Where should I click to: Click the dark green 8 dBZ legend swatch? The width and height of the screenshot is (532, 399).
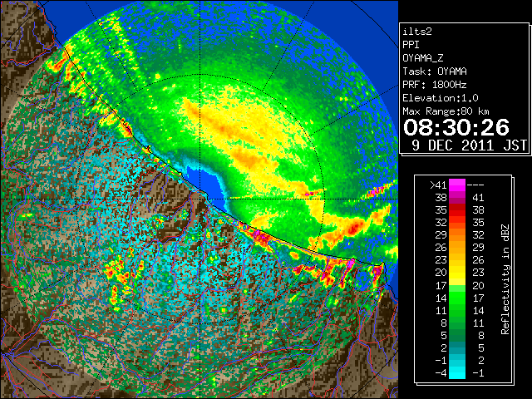(x=457, y=323)
